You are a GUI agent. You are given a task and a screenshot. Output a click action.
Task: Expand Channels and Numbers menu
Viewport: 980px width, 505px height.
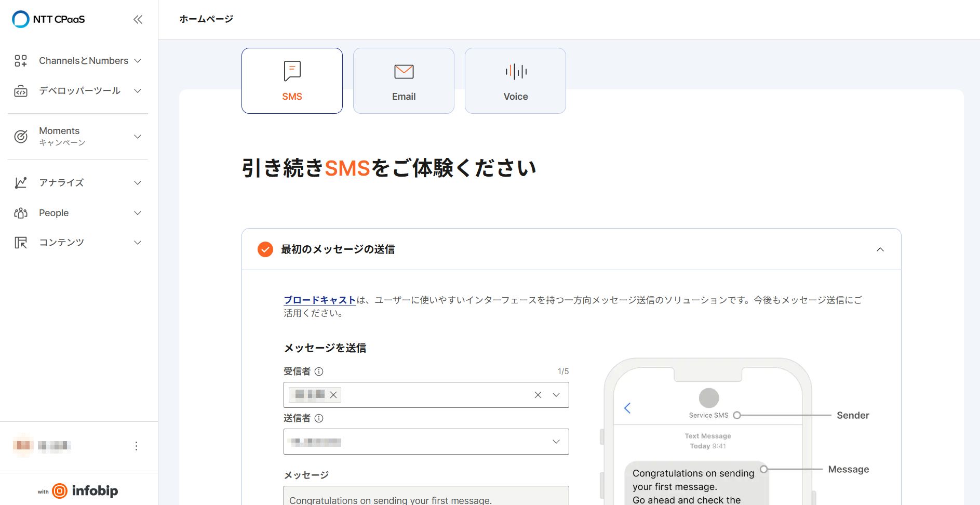[138, 61]
